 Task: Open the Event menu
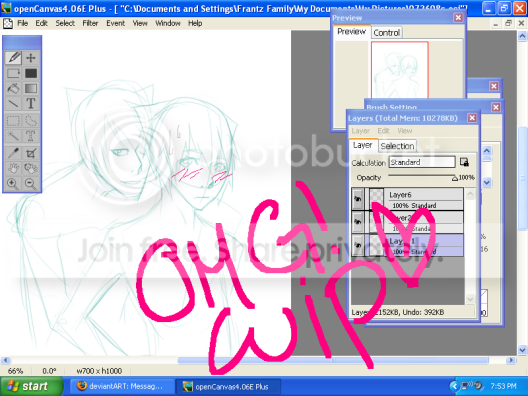116,23
